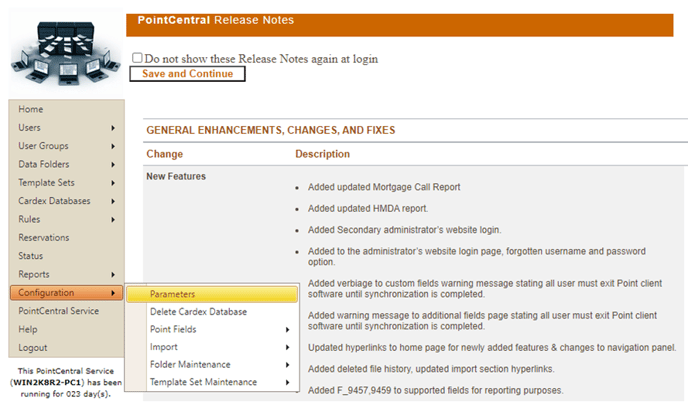Expand the Reports submenu arrow
The image size is (688, 405).
pyautogui.click(x=113, y=275)
